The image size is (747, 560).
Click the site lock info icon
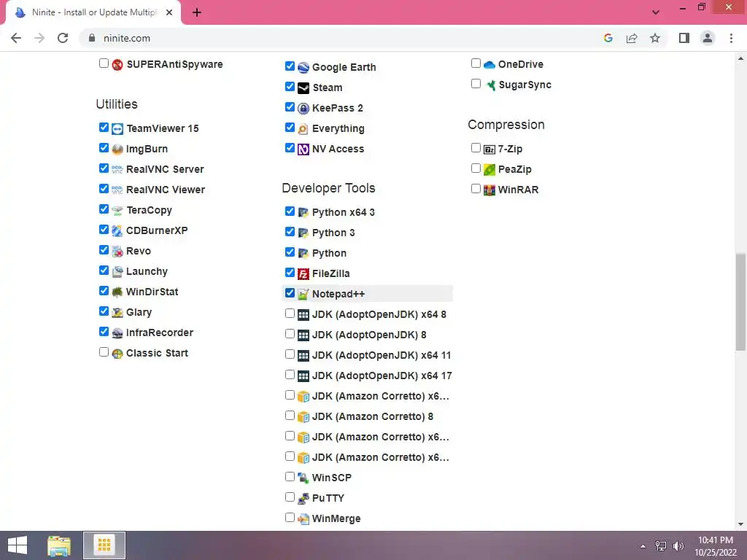[92, 38]
